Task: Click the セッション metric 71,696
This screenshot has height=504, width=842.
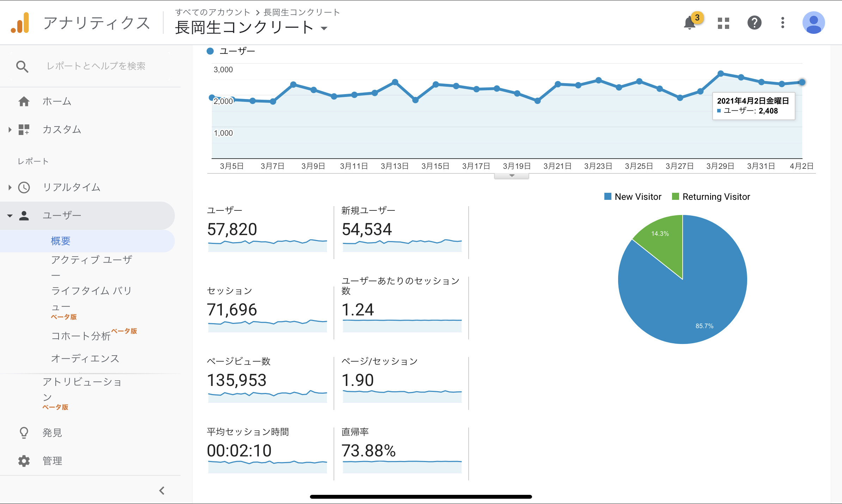Action: point(232,310)
